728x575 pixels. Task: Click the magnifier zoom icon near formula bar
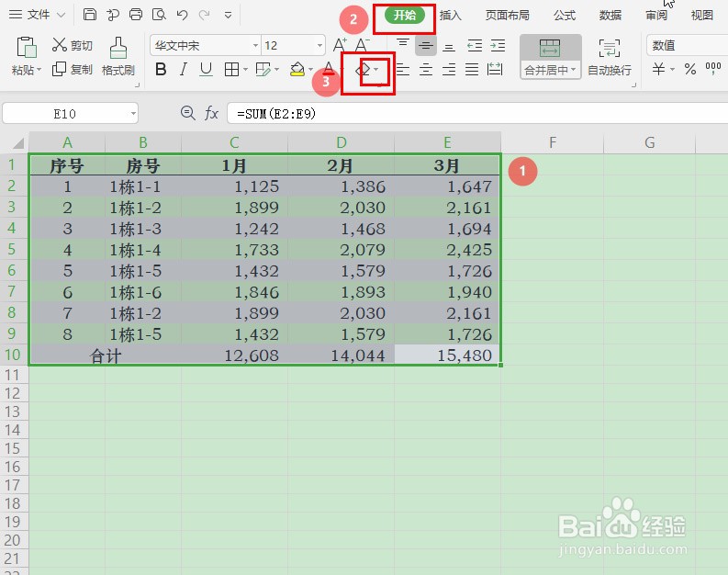click(187, 112)
